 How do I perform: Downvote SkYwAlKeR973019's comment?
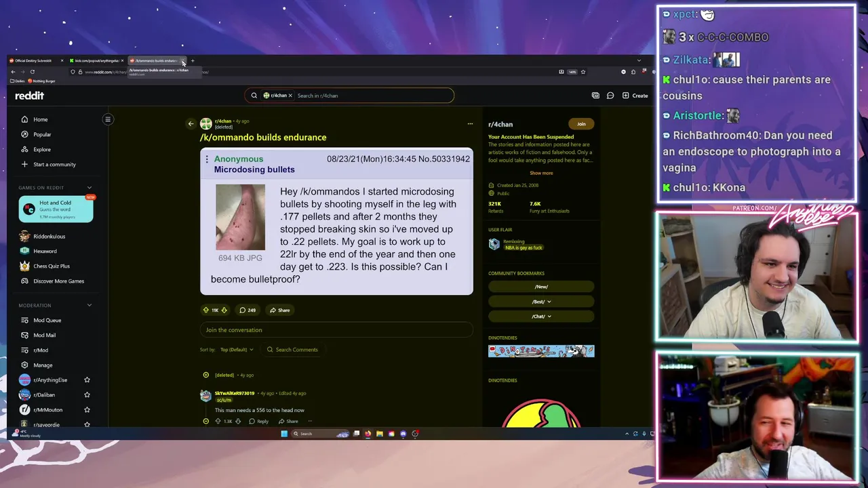coord(237,421)
